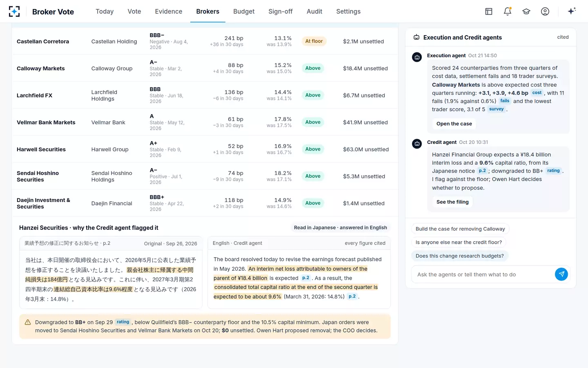
Task: Click '$63.0M unsettled' value
Action: (x=366, y=149)
